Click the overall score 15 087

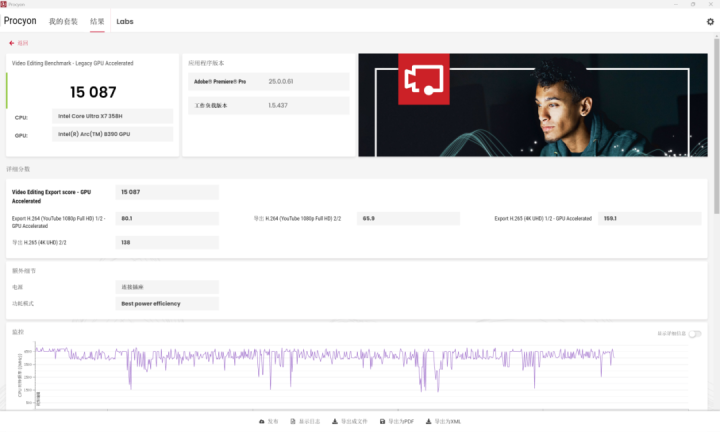92,92
